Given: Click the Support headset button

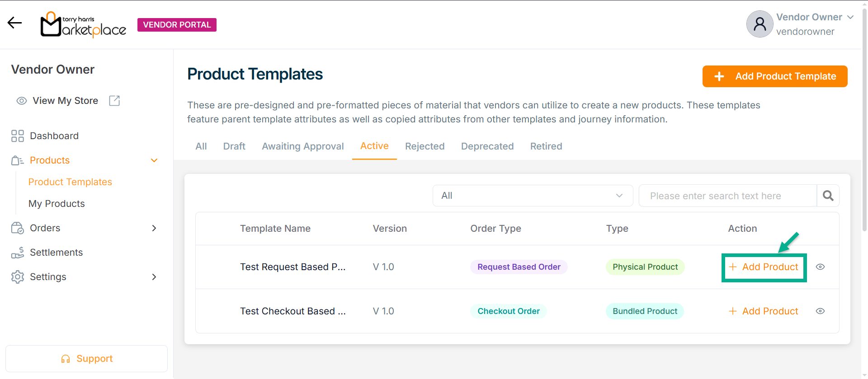Looking at the screenshot, I should (86, 359).
